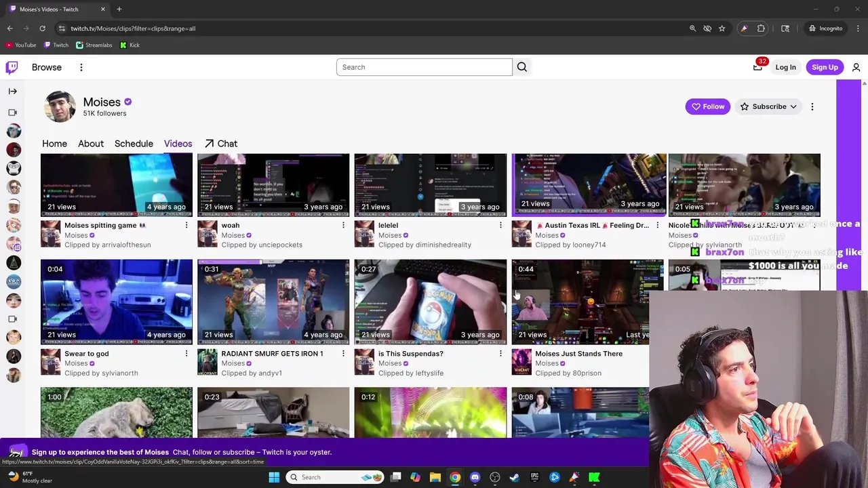Open options menu for 'Austin Texas IRL' clip
The height and width of the screenshot is (488, 868).
coord(657,225)
